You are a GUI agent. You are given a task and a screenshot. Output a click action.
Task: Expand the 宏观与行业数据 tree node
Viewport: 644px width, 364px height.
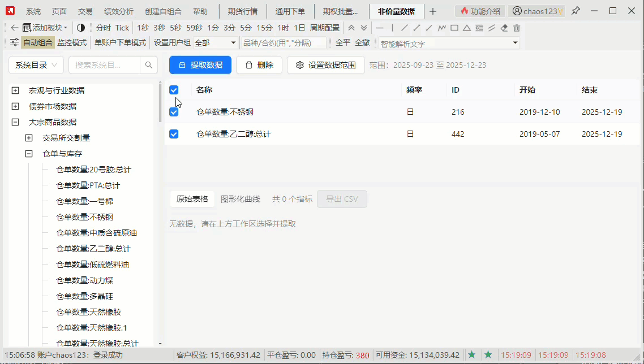click(x=15, y=90)
